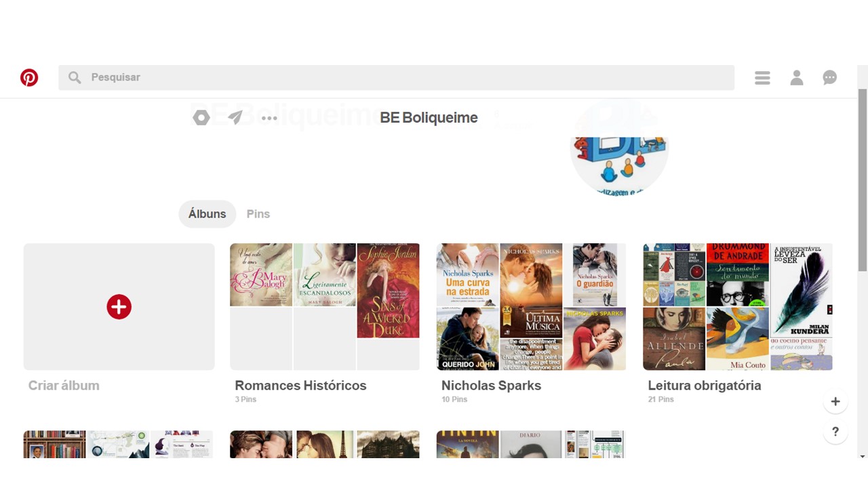Focus the Pesquisar search field
The width and height of the screenshot is (868, 488).
[x=396, y=77]
